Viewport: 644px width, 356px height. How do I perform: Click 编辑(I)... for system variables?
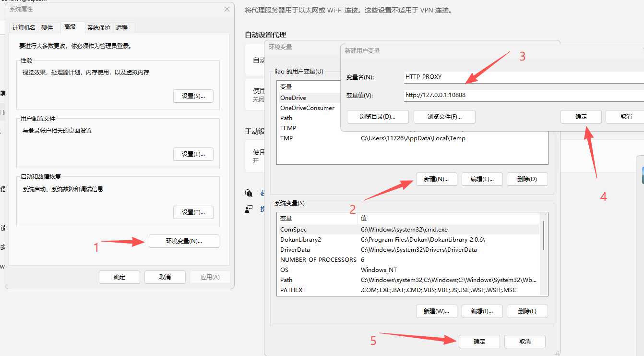(x=482, y=311)
